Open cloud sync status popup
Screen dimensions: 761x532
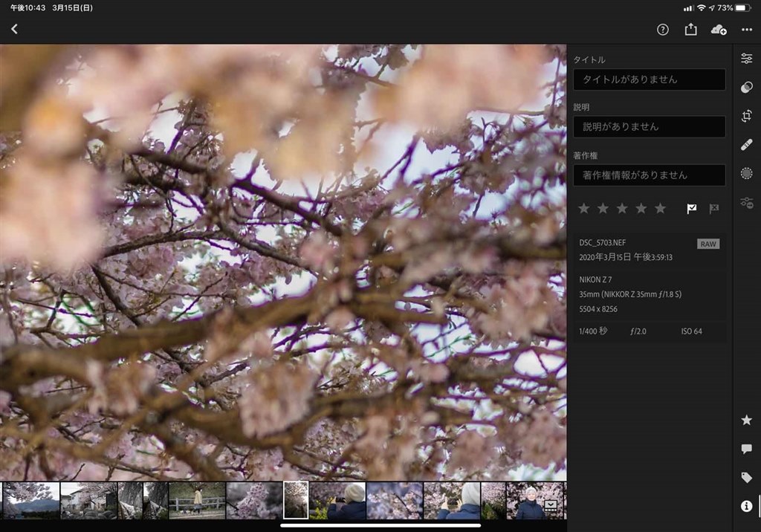tap(719, 30)
